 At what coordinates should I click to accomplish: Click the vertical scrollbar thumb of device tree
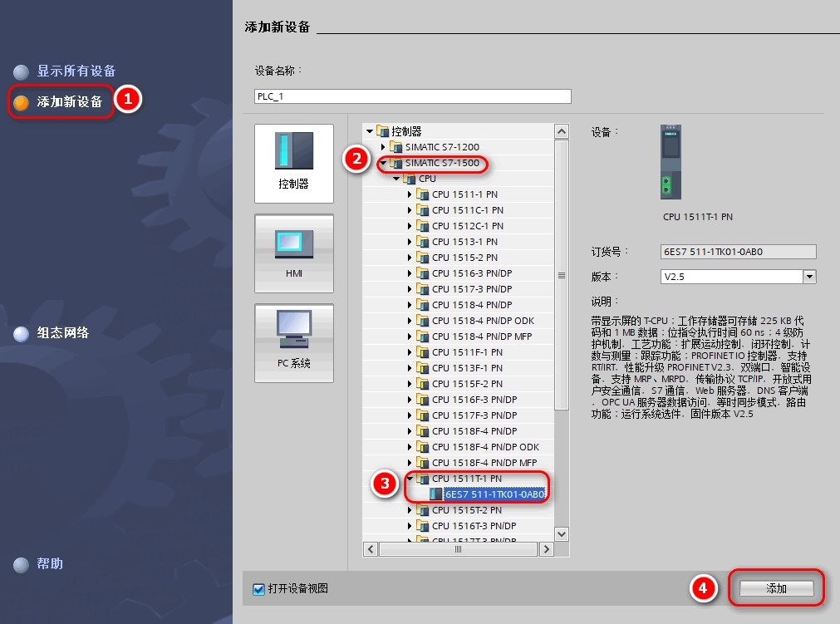coord(562,275)
